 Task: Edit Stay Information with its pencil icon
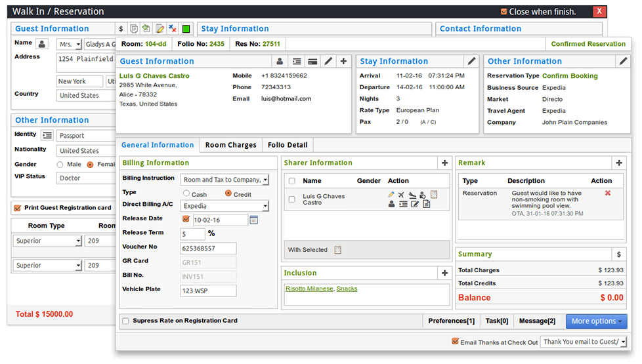[x=471, y=62]
